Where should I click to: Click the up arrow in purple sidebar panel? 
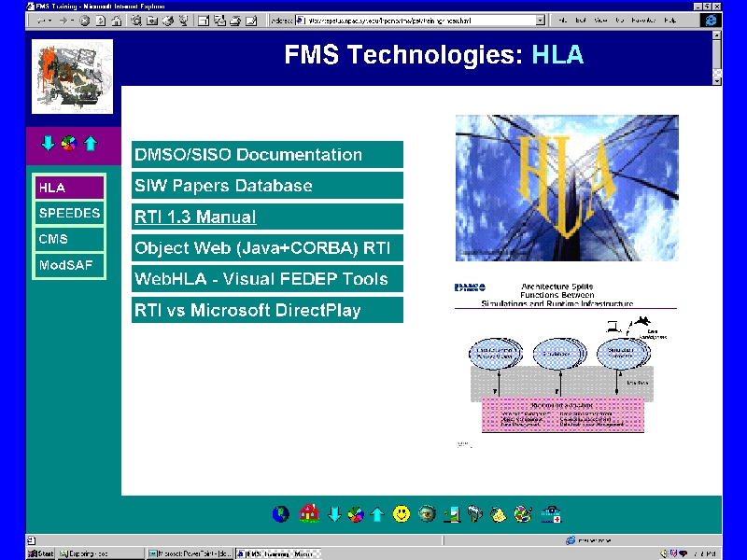(x=91, y=144)
